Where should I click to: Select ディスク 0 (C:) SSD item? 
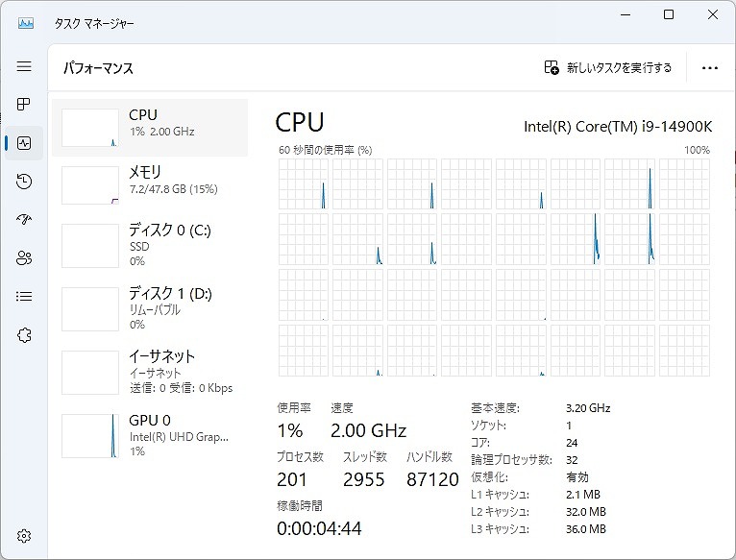[x=149, y=245]
